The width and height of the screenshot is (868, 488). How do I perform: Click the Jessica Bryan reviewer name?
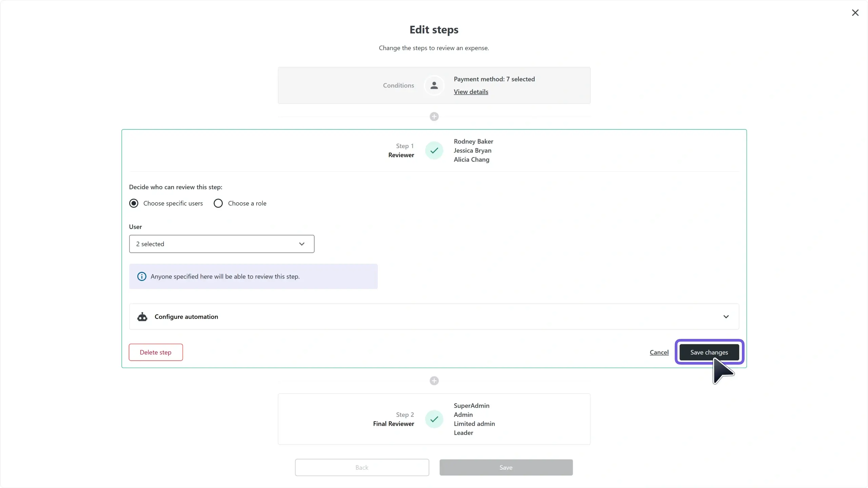coord(473,150)
